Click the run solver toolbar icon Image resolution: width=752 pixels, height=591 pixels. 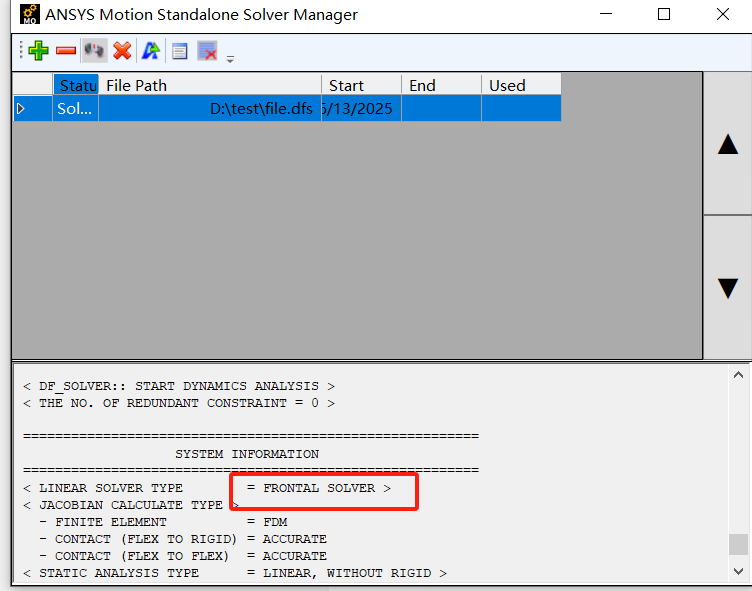point(94,50)
